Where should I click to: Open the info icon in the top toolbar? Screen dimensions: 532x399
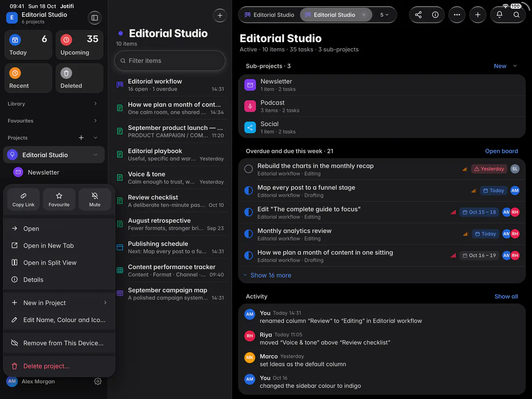coord(435,15)
